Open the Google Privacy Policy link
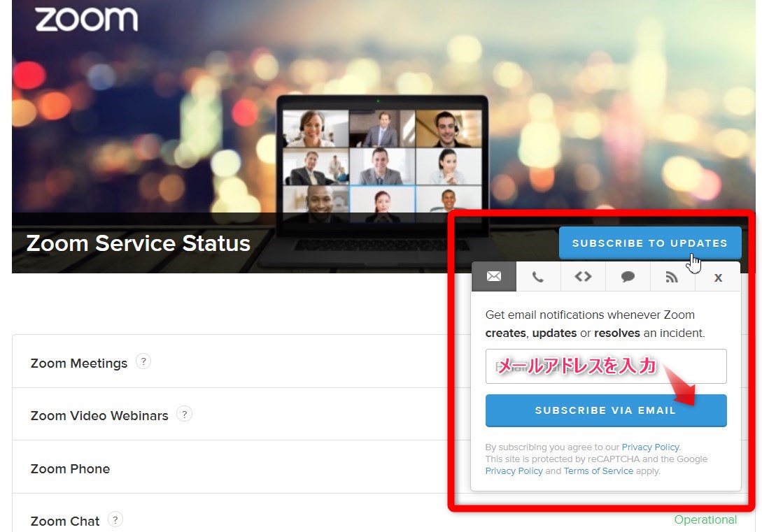Screen dimensions: 762x532 point(514,471)
